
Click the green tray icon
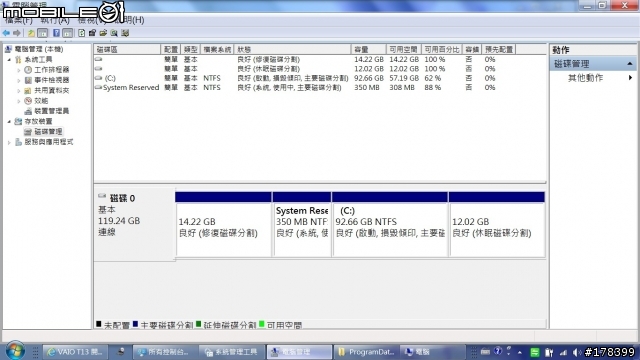[535, 352]
